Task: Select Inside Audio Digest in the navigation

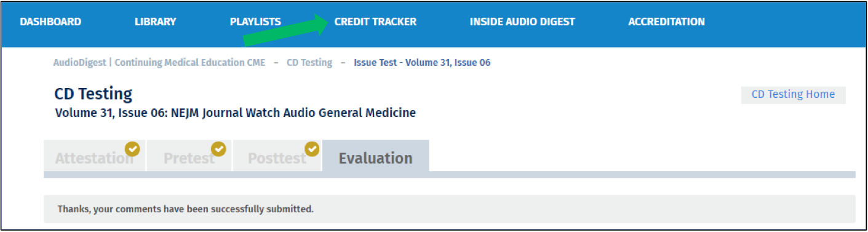Action: [522, 22]
